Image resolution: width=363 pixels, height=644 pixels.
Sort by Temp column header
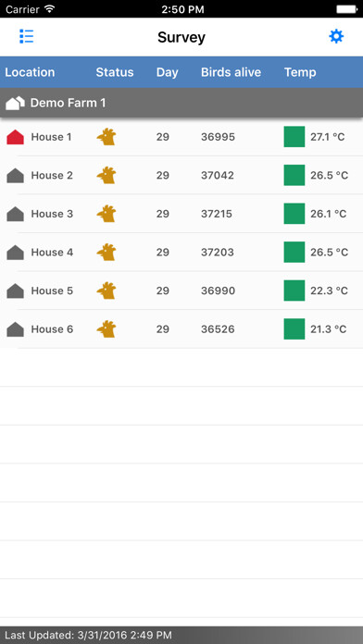[300, 73]
